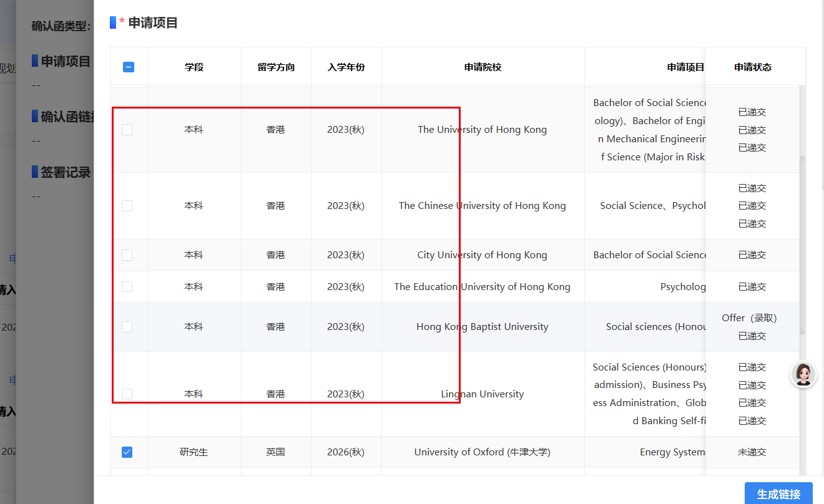Click the 留学方向 column header
This screenshot has height=504, width=824.
[x=276, y=67]
